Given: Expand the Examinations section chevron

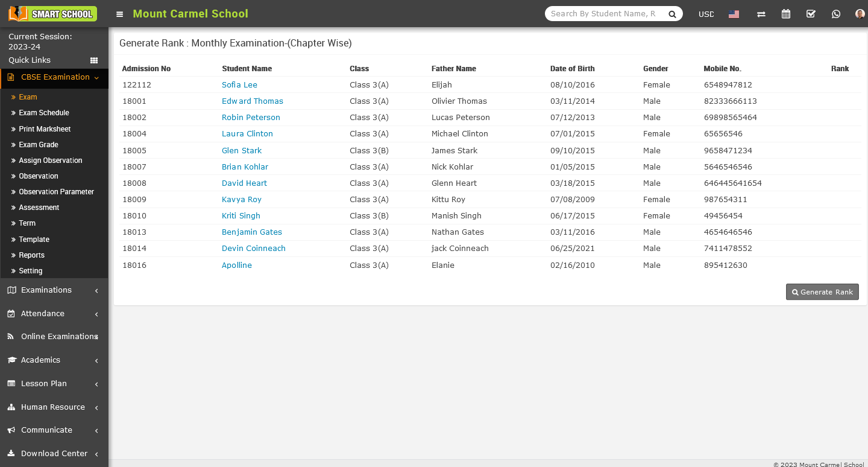Looking at the screenshot, I should pyautogui.click(x=95, y=290).
